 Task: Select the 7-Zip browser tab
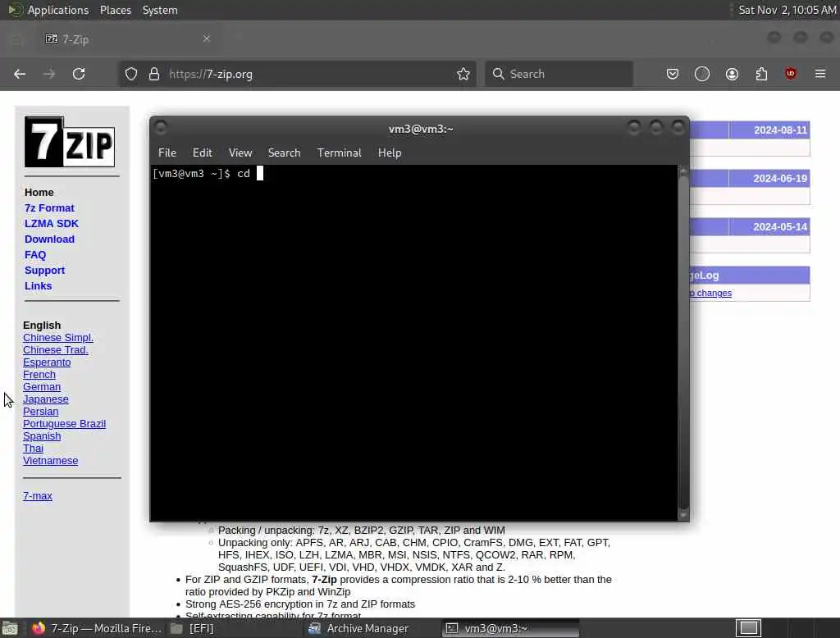pos(129,39)
